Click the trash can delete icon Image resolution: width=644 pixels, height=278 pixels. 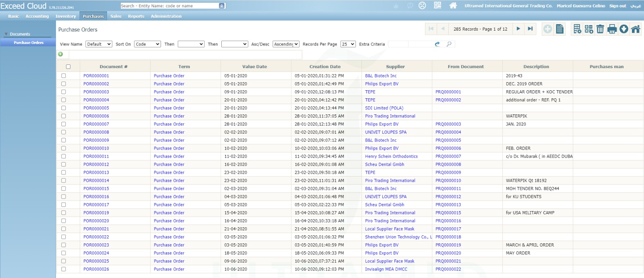[600, 29]
